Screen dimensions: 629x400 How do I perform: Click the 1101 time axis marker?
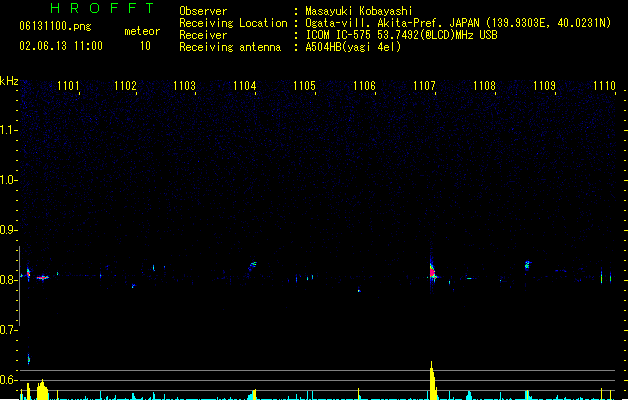[x=68, y=86]
